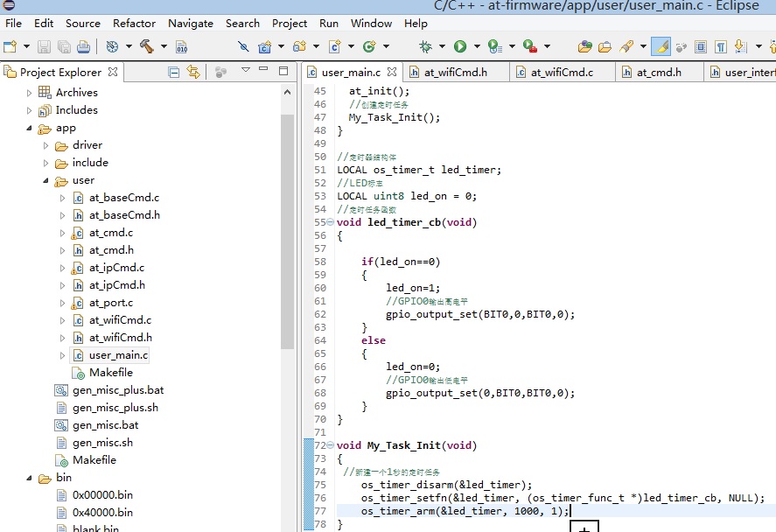Click the Skip All Breakpoints icon
The image size is (776, 532).
243,46
